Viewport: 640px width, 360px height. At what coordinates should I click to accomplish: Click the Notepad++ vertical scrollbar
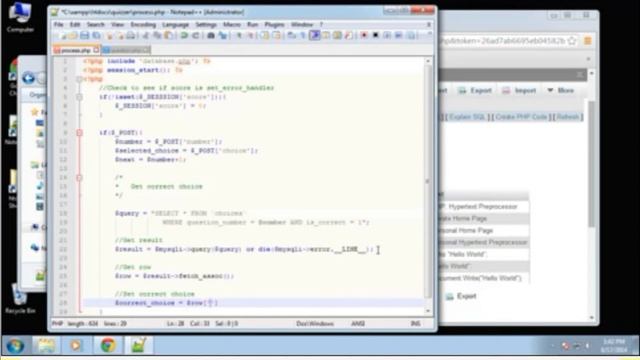(x=428, y=182)
